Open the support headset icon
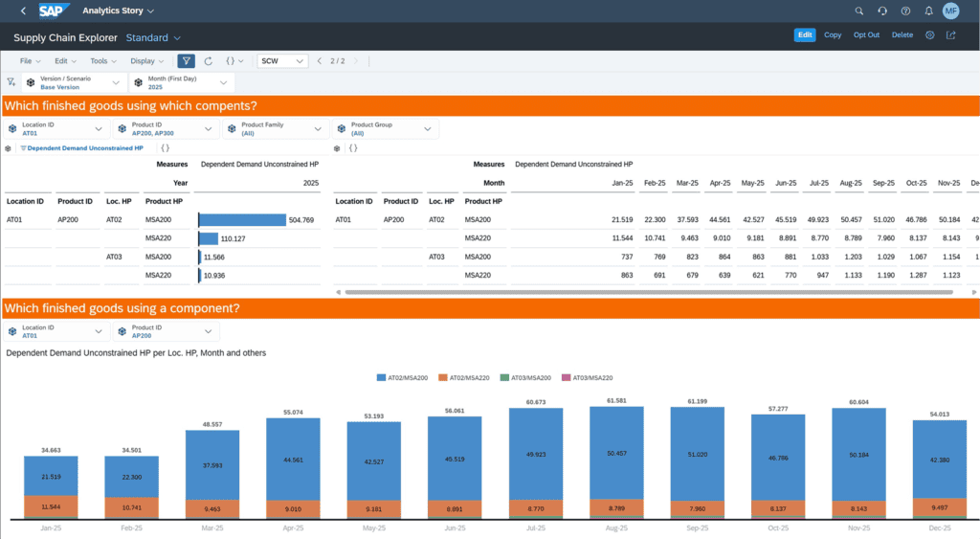 point(882,11)
